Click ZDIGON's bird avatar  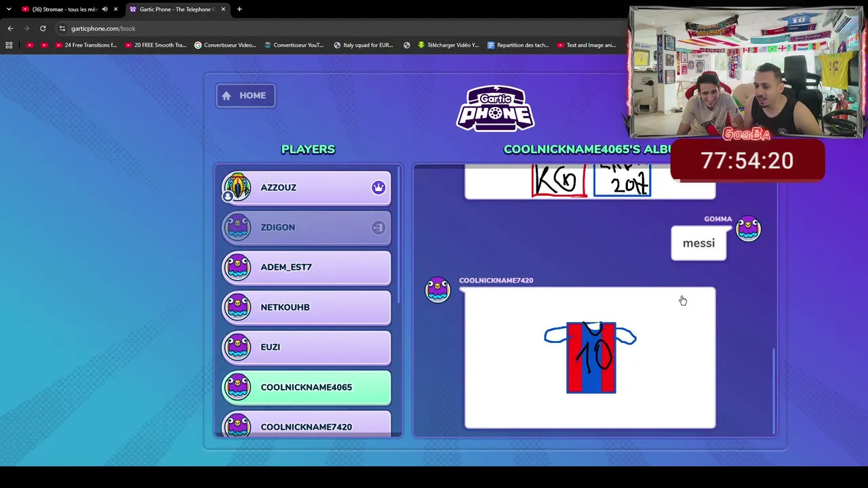point(237,227)
